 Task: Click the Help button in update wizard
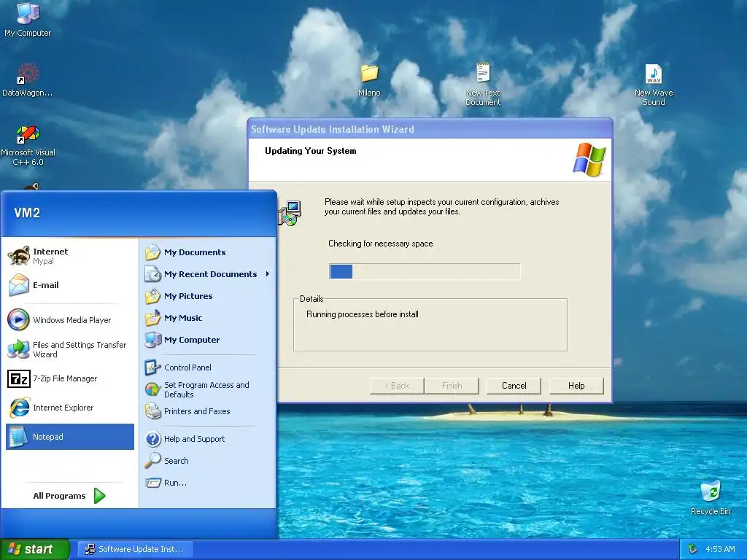(x=576, y=386)
